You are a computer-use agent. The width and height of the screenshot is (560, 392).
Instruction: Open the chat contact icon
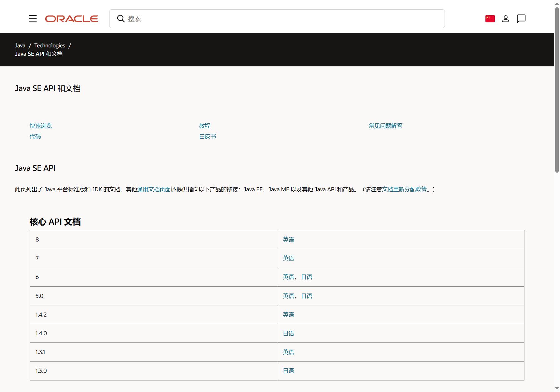521,19
